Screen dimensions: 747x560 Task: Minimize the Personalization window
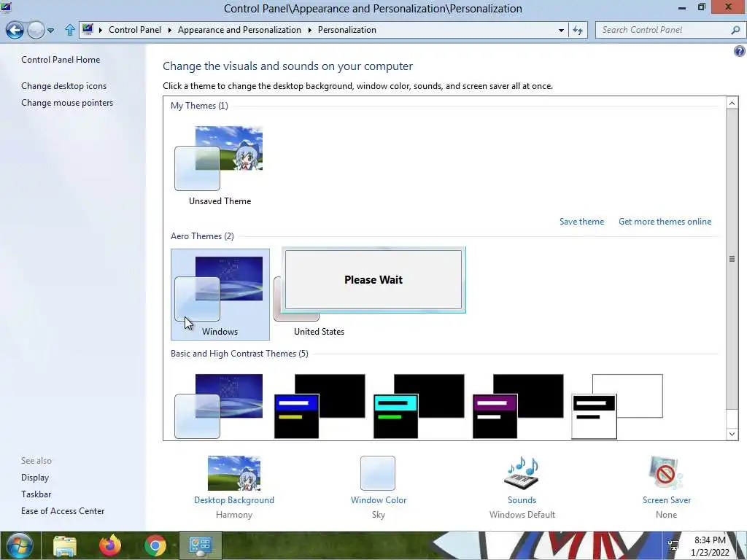tap(682, 7)
